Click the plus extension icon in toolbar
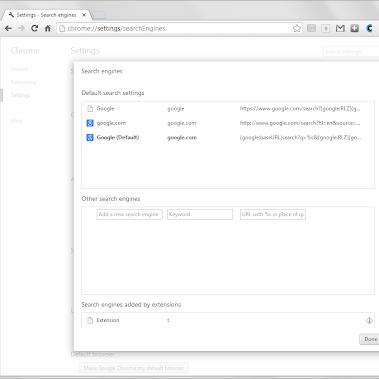The width and height of the screenshot is (379, 379). click(354, 28)
